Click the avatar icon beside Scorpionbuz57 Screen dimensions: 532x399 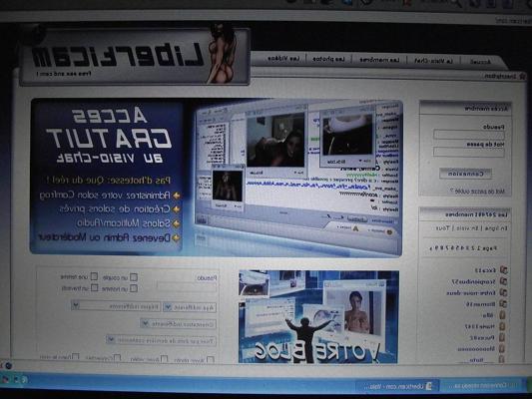tap(504, 281)
